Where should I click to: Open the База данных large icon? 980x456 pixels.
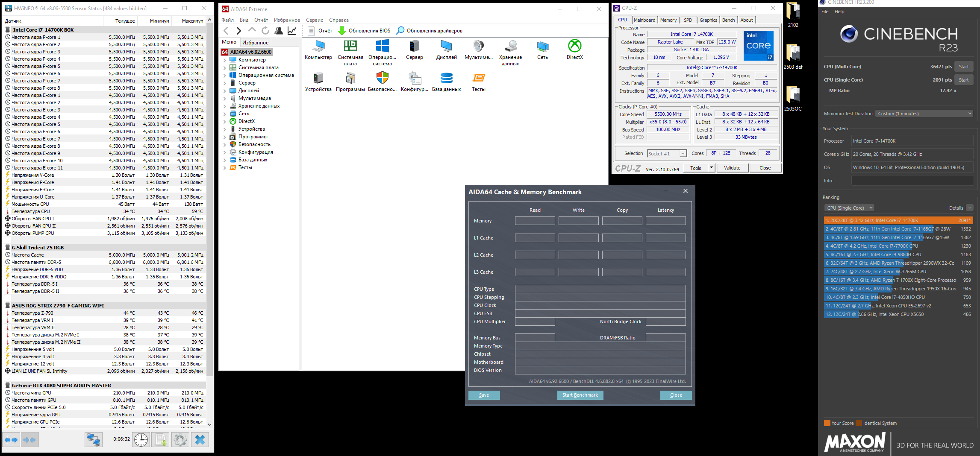pyautogui.click(x=446, y=82)
